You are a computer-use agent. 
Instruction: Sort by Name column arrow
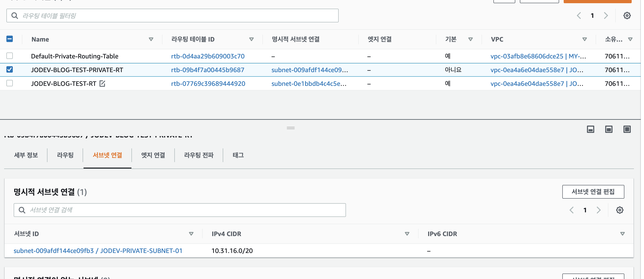click(x=151, y=39)
